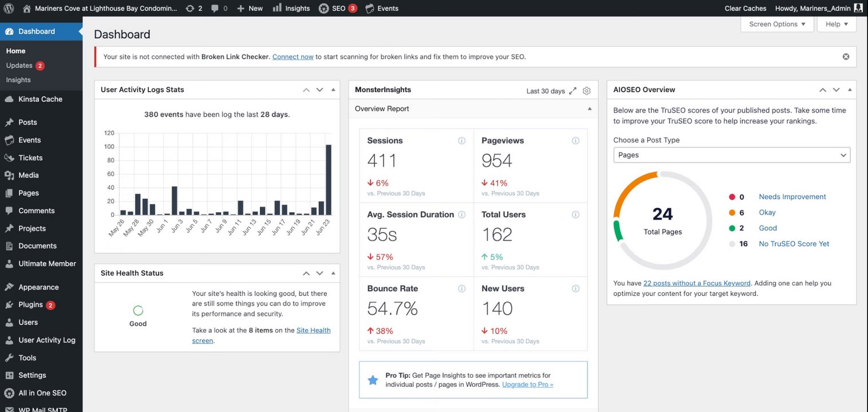
Task: Dismiss the Broken Link Checker notice
Action: click(x=846, y=57)
